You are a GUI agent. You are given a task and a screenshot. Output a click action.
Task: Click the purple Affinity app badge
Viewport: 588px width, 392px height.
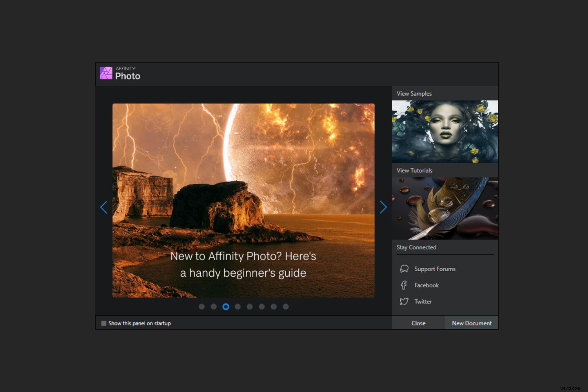106,73
